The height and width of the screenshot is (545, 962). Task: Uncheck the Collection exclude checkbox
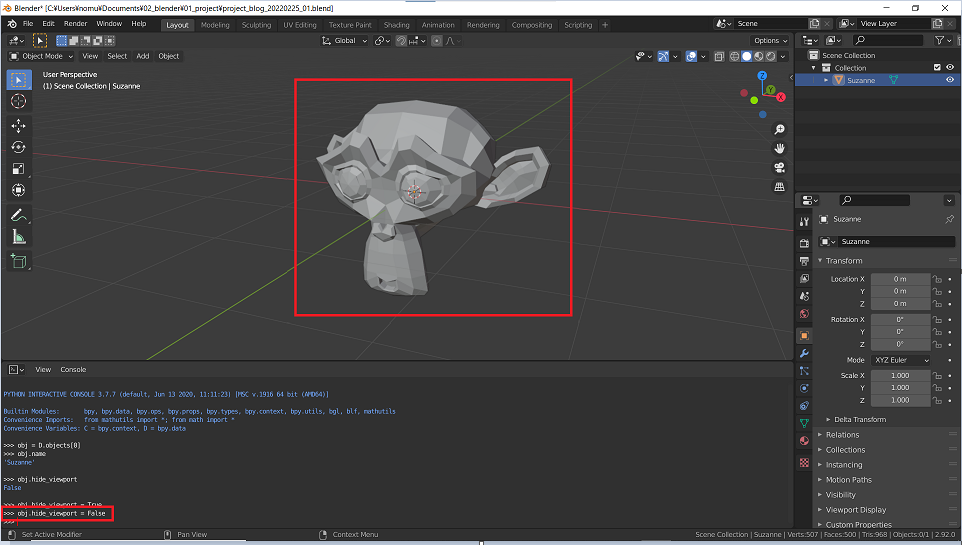pyautogui.click(x=937, y=68)
